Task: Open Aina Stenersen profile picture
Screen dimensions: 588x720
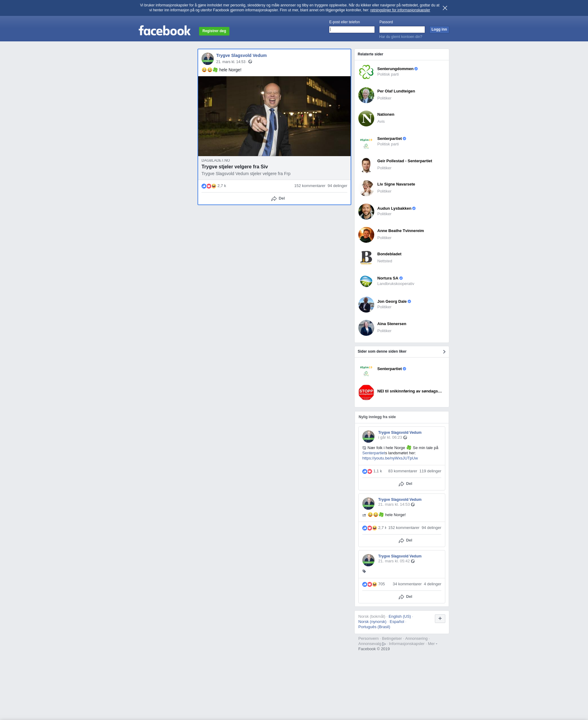Action: (x=366, y=328)
